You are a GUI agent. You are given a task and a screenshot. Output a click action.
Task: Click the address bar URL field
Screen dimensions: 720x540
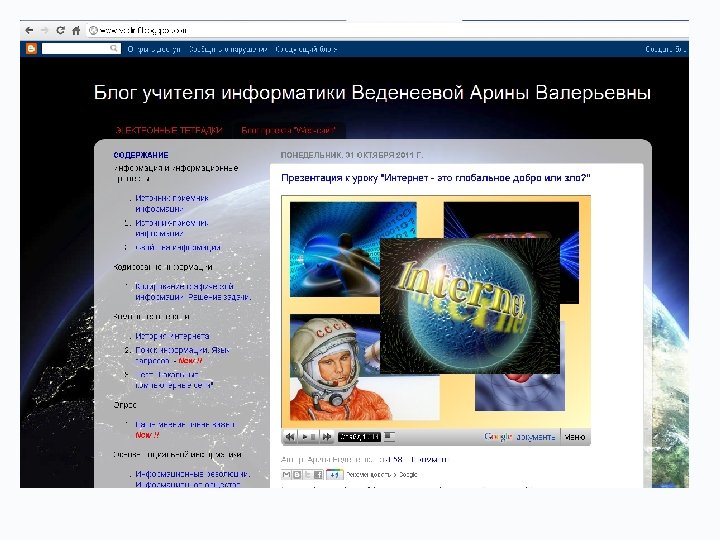point(388,30)
